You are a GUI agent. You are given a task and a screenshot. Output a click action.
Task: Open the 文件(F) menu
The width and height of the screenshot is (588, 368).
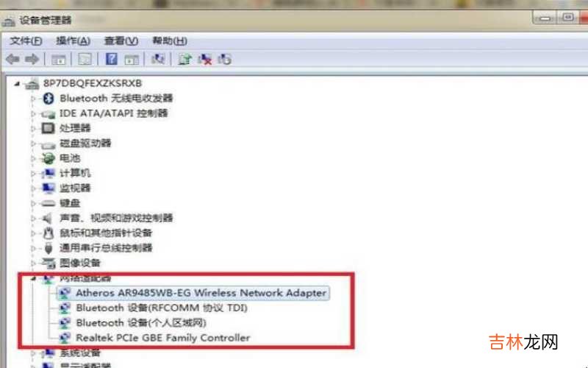(x=26, y=40)
